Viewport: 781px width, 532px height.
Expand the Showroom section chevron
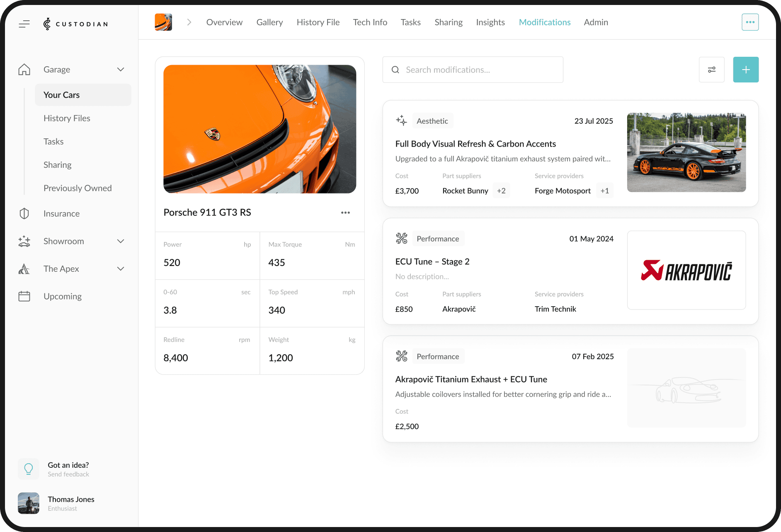tap(121, 241)
